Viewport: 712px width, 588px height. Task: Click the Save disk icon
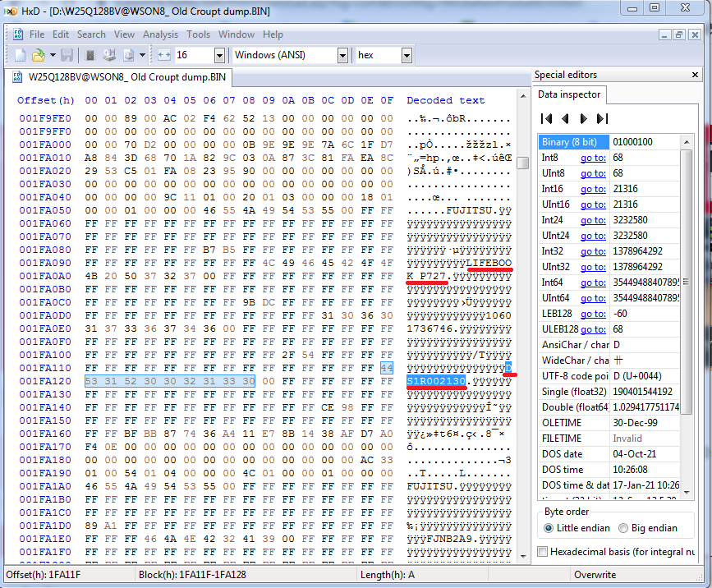click(x=67, y=55)
